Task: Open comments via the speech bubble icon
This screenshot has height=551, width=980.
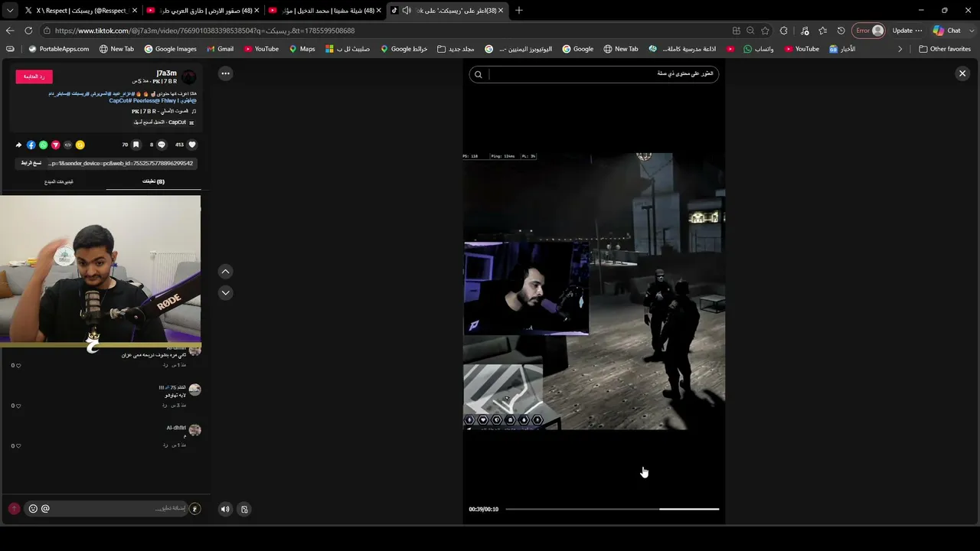Action: coord(162,145)
